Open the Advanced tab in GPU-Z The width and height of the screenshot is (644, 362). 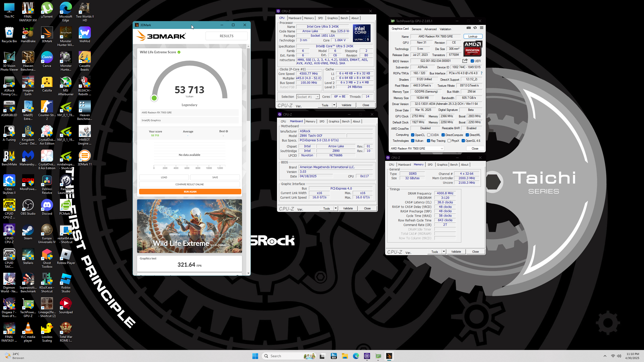tap(430, 29)
